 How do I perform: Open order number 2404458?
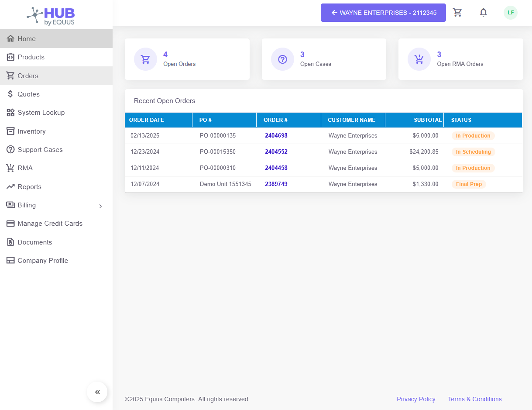pyautogui.click(x=276, y=168)
